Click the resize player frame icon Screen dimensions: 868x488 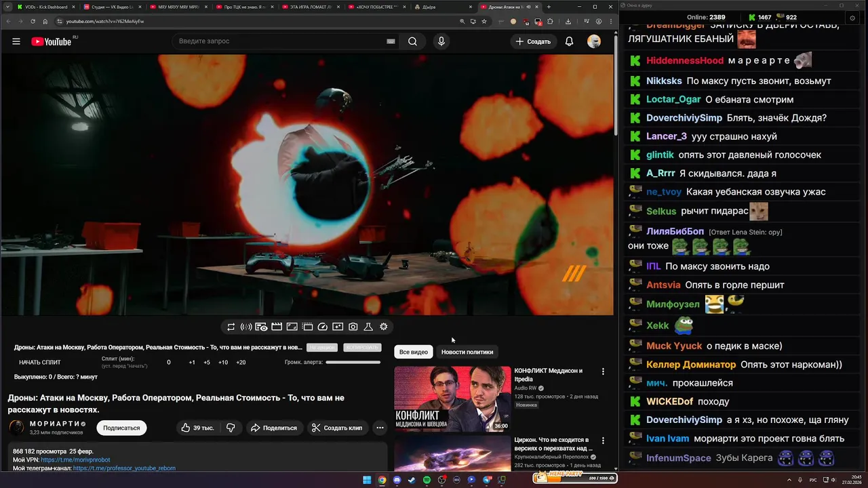point(292,327)
